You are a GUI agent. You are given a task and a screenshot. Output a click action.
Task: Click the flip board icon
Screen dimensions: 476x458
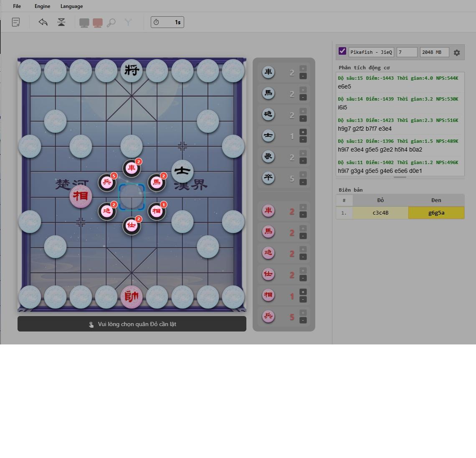pyautogui.click(x=61, y=22)
